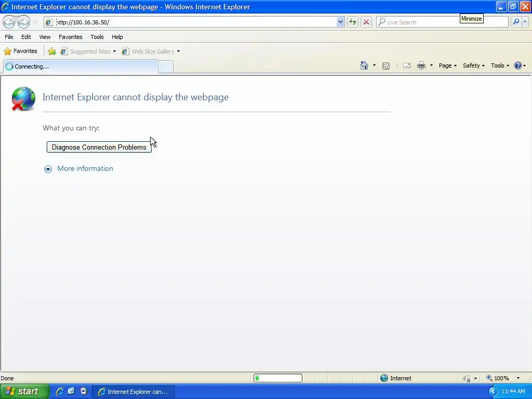Open the Web Slice Gallery link
The image size is (532, 399).
coord(151,51)
